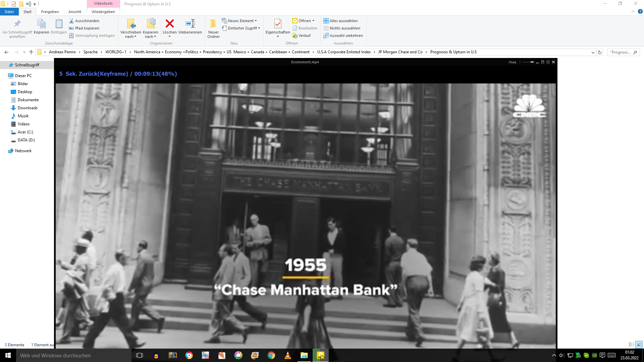Select Schnellzugriff in navigation pane
The height and width of the screenshot is (362, 644).
27,65
